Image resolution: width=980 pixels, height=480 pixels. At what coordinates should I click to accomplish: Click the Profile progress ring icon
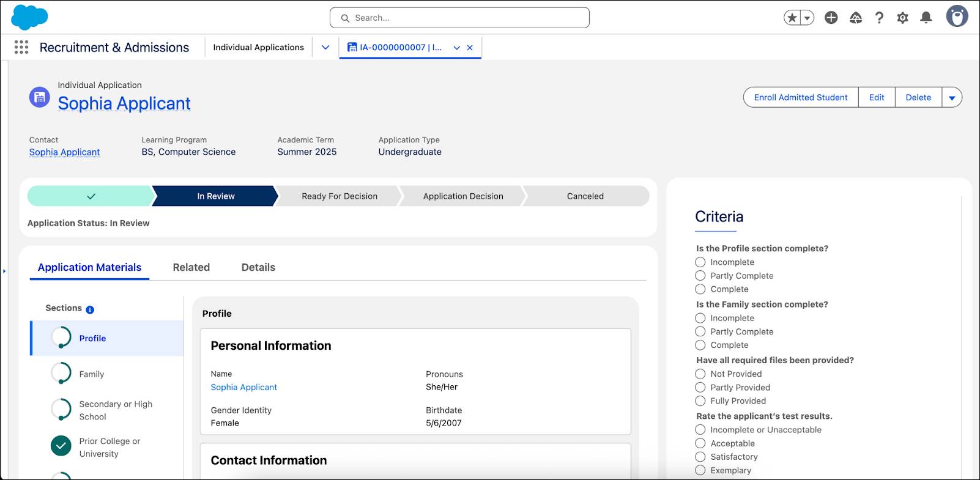[61, 338]
